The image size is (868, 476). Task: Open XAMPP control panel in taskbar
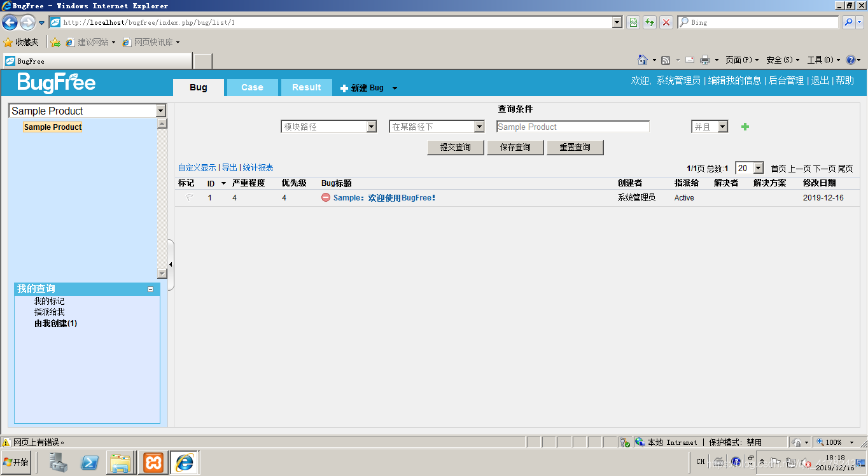coord(153,463)
